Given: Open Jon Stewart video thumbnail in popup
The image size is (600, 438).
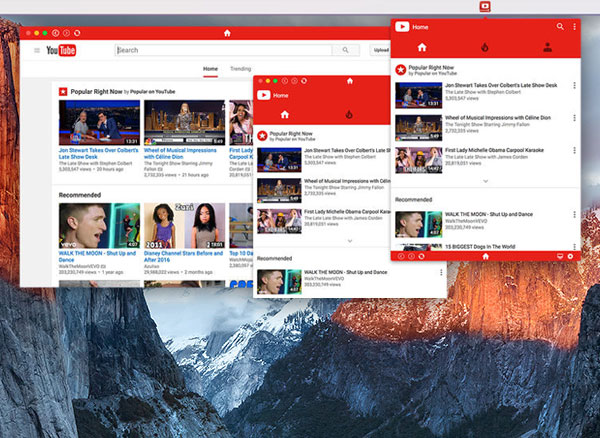Looking at the screenshot, I should tap(419, 95).
